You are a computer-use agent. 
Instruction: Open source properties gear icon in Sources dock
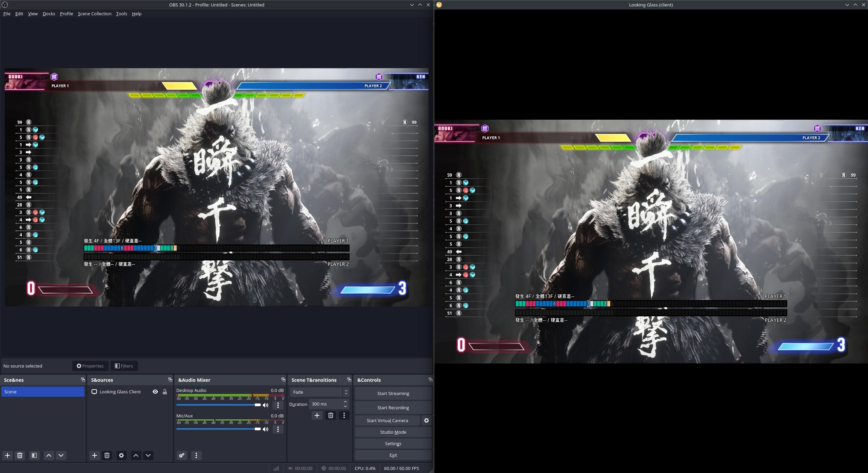121,455
